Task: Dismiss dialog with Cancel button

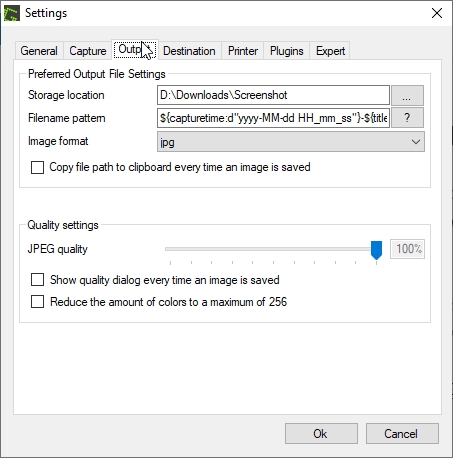Action: point(402,434)
